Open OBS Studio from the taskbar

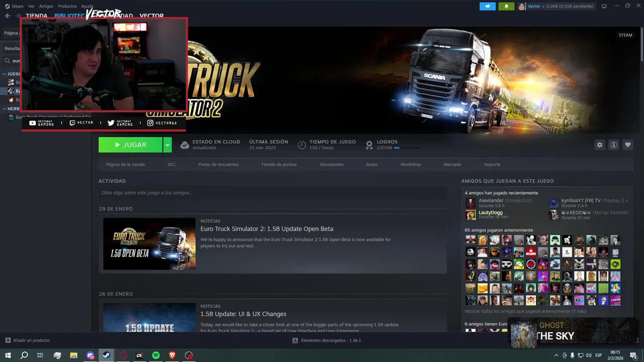coord(189,355)
